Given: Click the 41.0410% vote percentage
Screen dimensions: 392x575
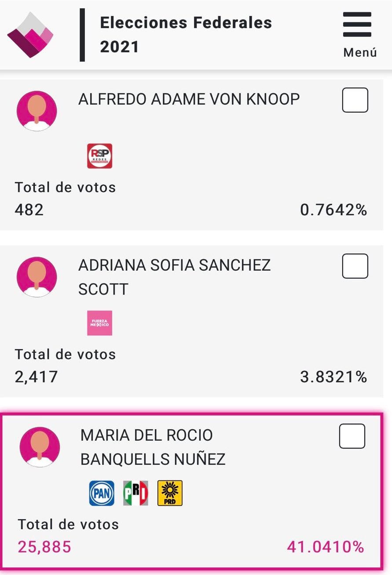Looking at the screenshot, I should [x=326, y=547].
